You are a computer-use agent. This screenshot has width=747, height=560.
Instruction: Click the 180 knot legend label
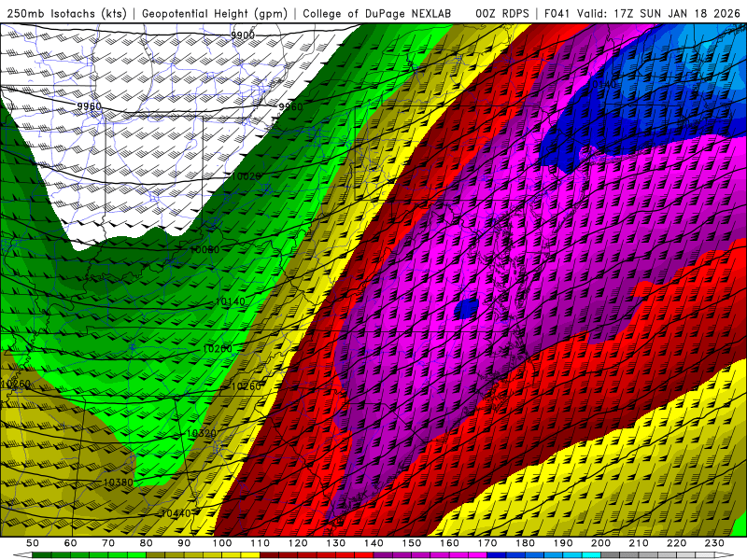point(525,543)
